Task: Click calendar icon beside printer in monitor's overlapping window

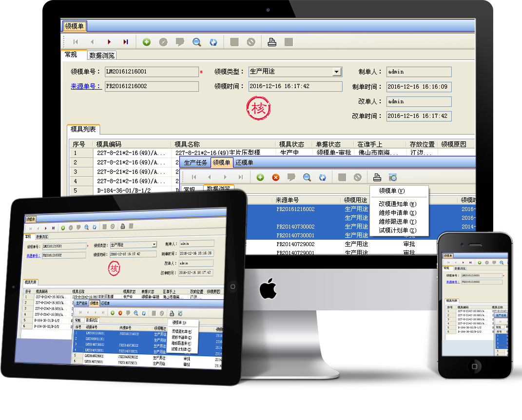Action: (393, 177)
